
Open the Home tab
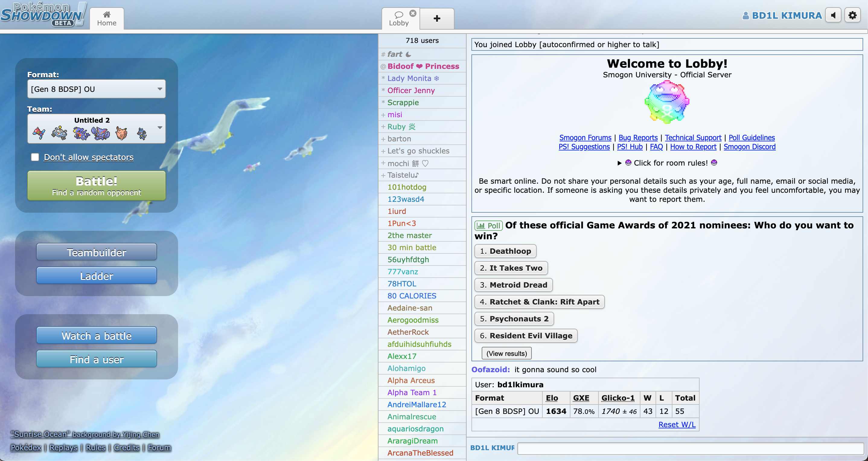[107, 18]
